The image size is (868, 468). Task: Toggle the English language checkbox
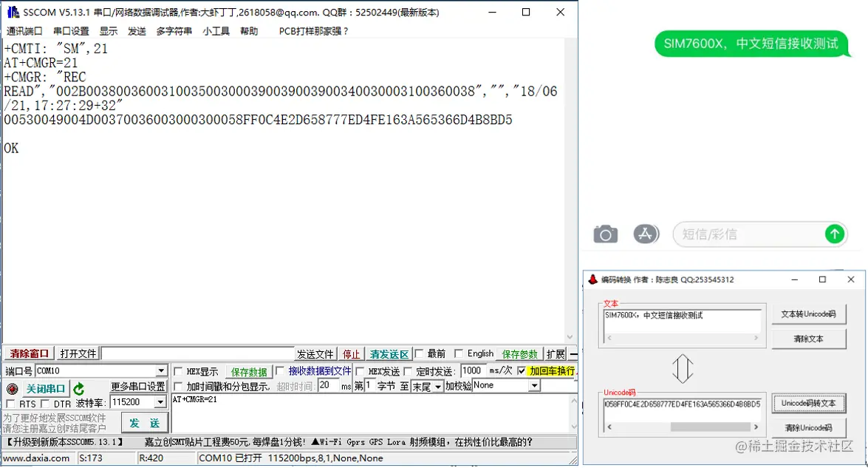[458, 353]
